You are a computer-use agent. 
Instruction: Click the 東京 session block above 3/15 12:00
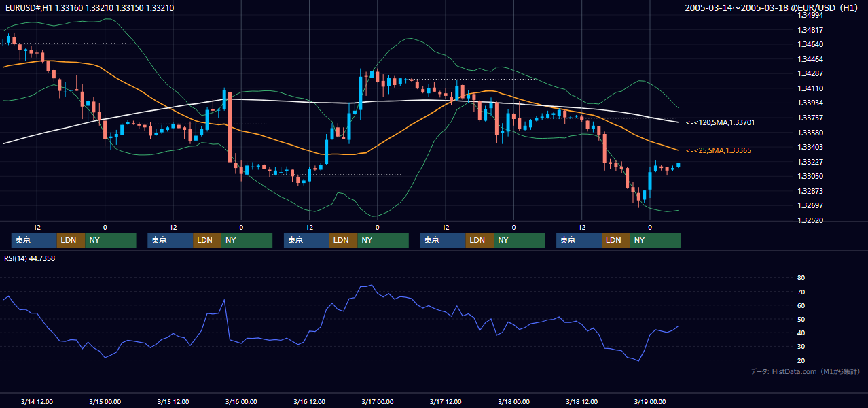pos(170,240)
